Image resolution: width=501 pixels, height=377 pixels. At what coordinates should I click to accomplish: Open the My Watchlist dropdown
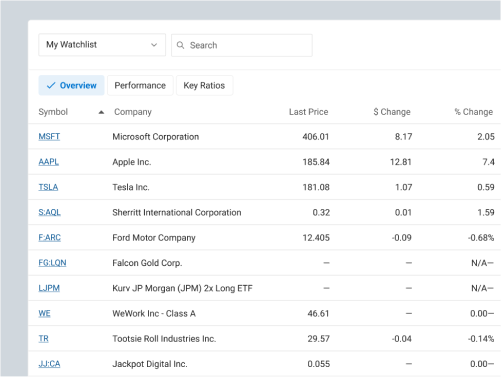click(102, 45)
